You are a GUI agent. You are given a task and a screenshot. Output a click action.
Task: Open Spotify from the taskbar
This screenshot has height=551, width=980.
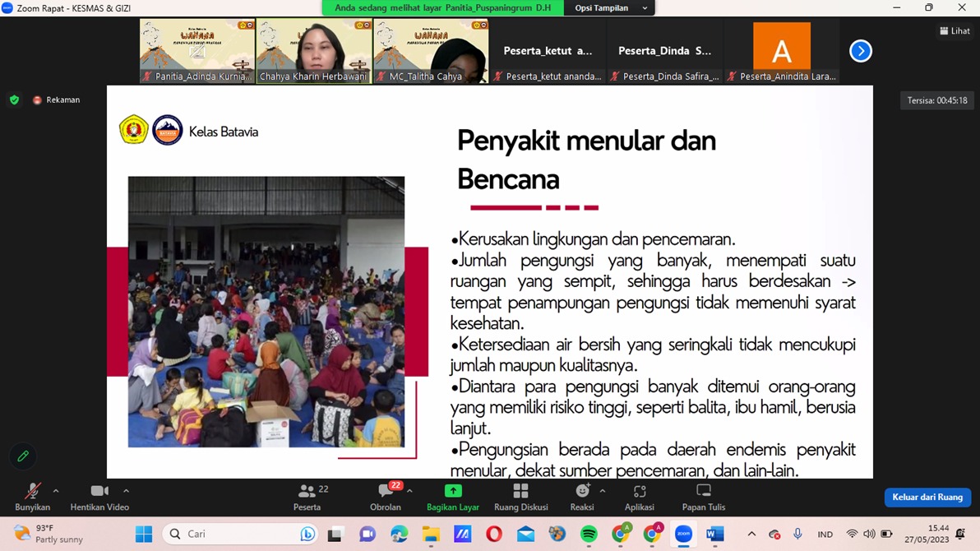click(589, 535)
